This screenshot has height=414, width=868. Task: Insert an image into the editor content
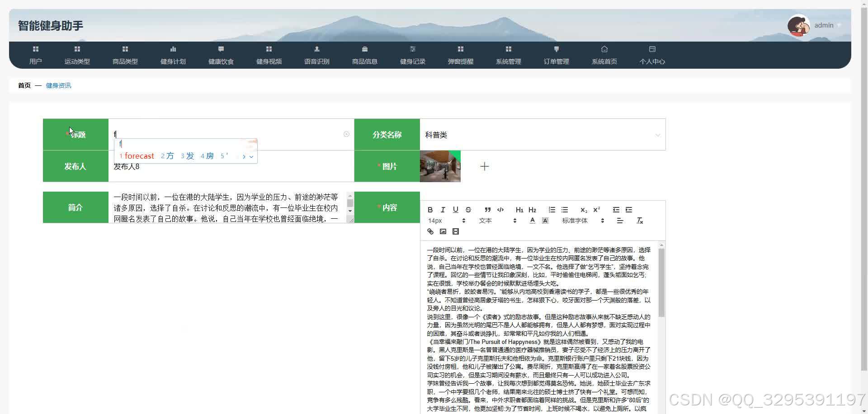tap(443, 231)
